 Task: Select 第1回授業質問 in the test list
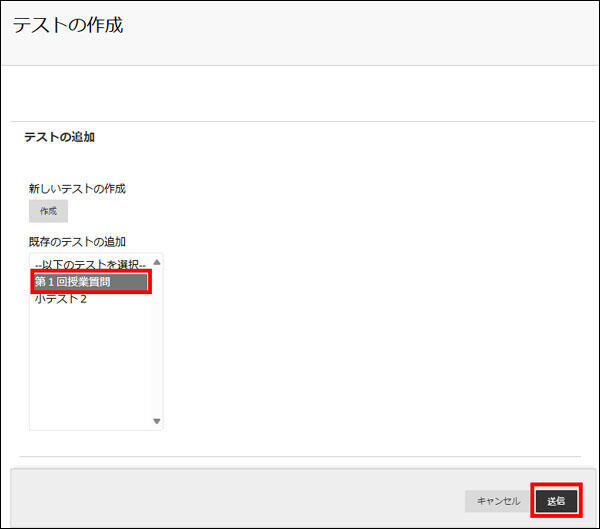(x=91, y=282)
